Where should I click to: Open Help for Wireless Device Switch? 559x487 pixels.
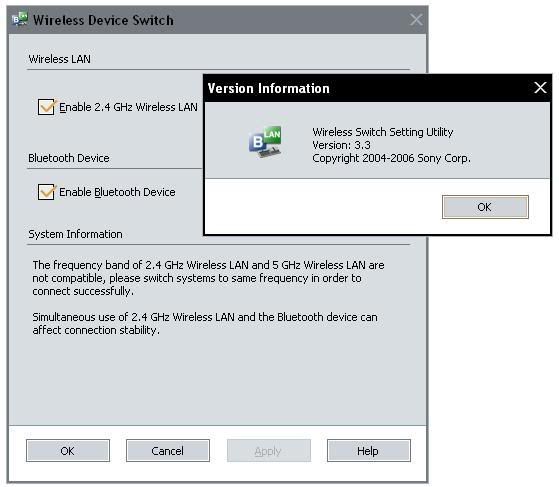tap(369, 451)
